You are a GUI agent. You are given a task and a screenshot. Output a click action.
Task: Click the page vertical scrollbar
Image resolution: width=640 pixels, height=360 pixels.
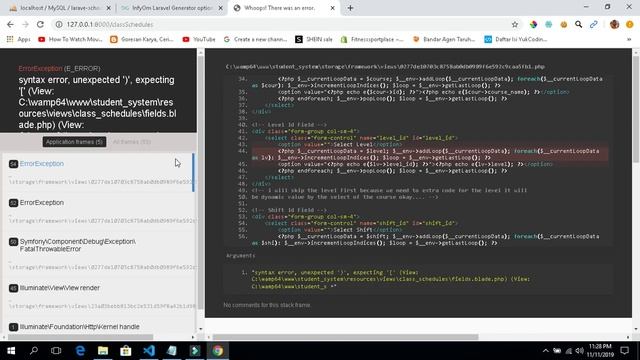(x=636, y=109)
